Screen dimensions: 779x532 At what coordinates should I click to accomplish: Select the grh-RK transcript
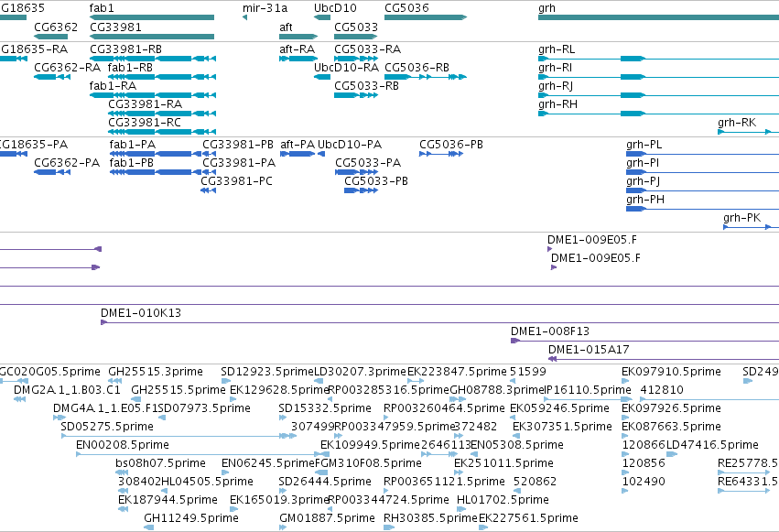(x=748, y=132)
